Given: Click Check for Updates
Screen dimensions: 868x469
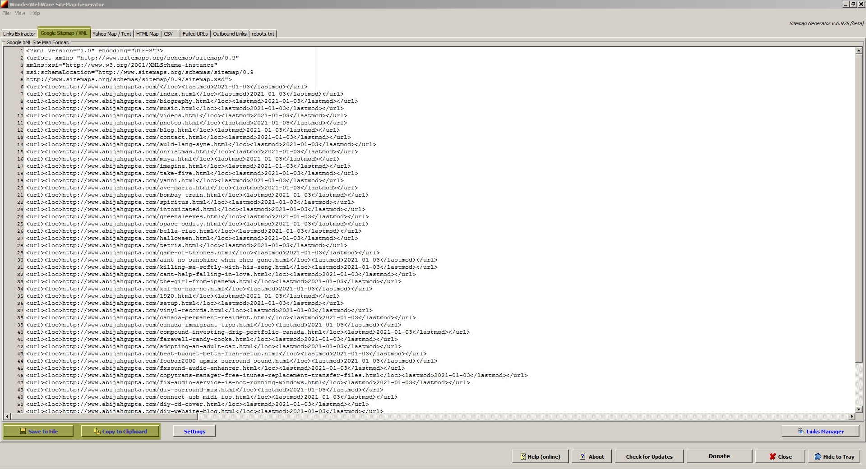Looking at the screenshot, I should 649,457.
